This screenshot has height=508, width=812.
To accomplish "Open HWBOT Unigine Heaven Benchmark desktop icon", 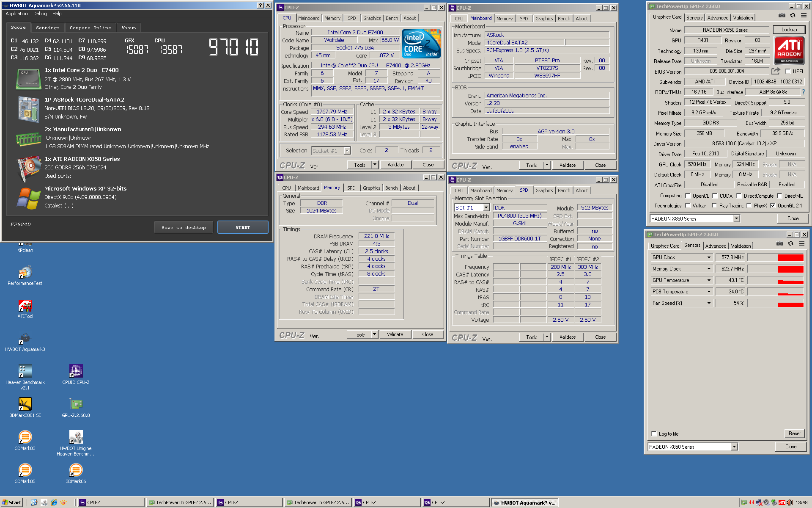I will 76,443.
